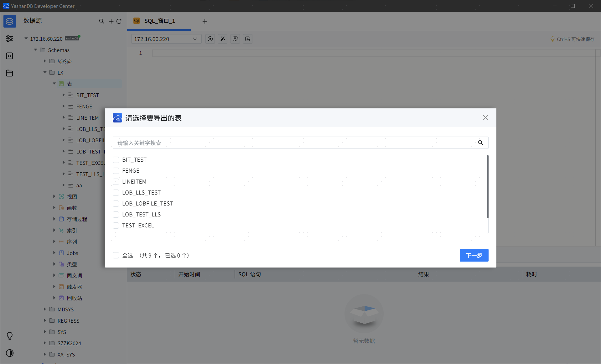Image resolution: width=601 pixels, height=364 pixels.
Task: Expand the MDSYS schema node
Action: (x=45, y=309)
